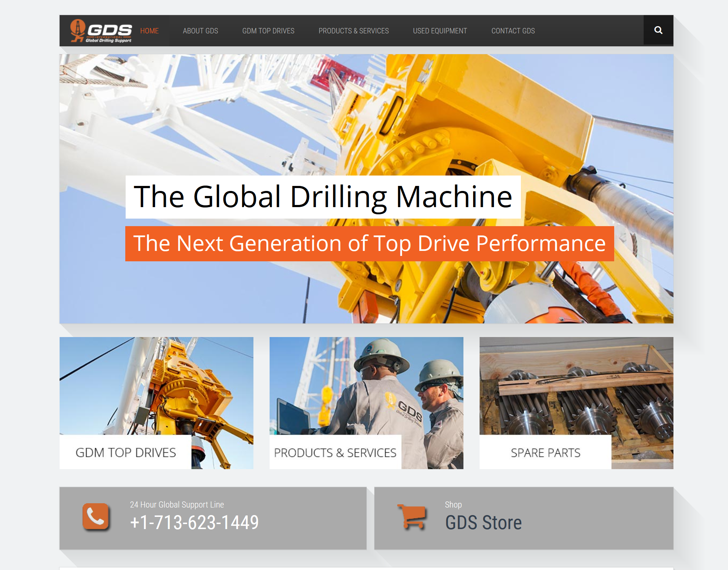Open USED EQUIPMENT menu item
The height and width of the screenshot is (570, 728).
click(440, 31)
